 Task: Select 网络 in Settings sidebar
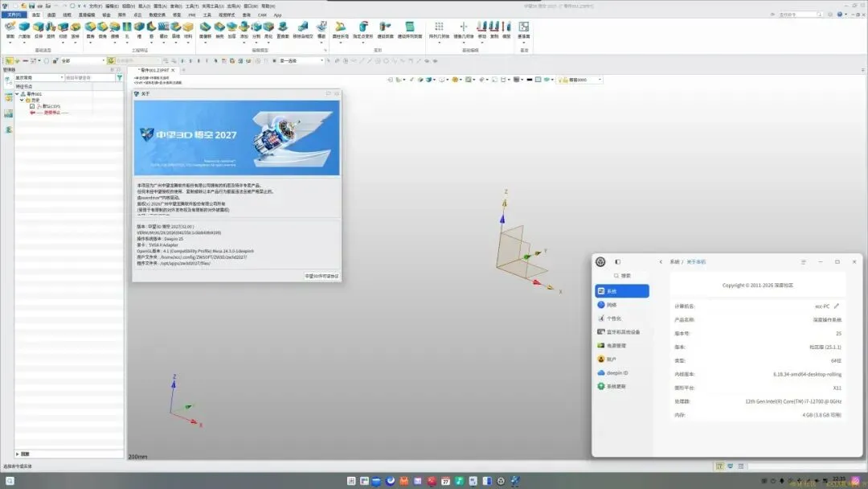point(622,305)
